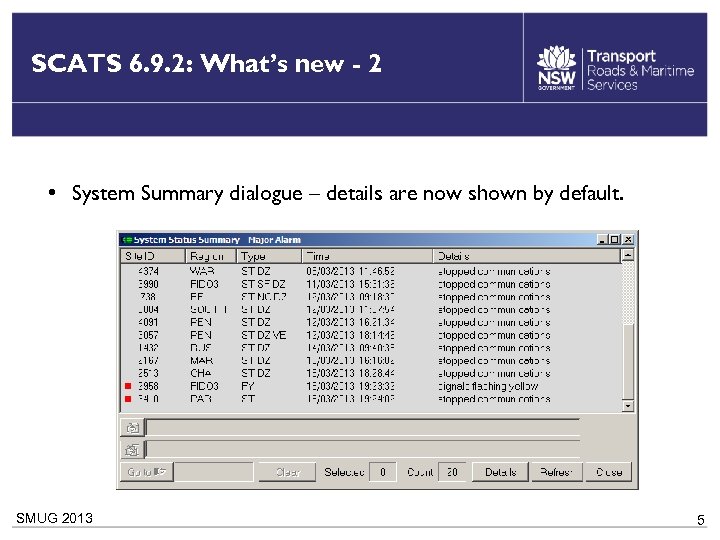
Task: Click the Count value box showing 20
Action: click(x=452, y=472)
